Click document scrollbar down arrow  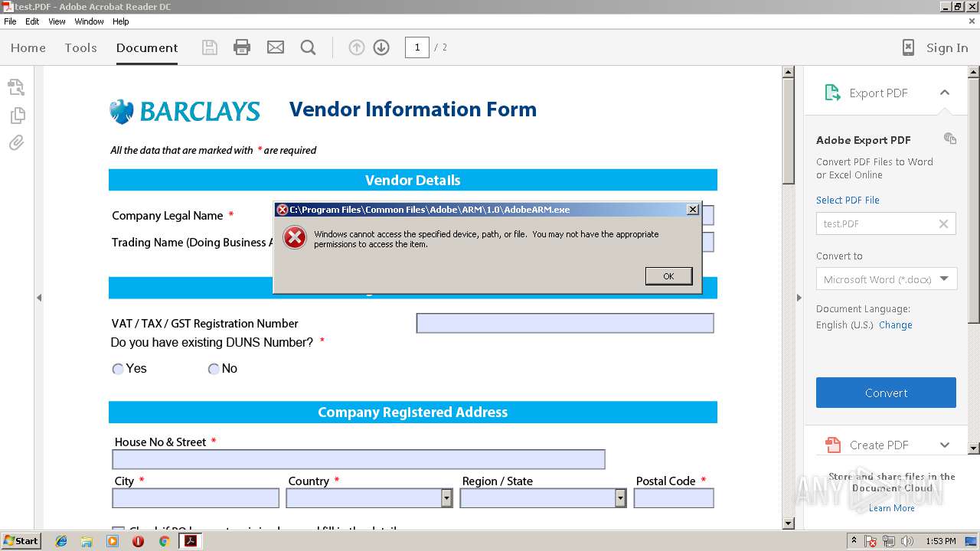(x=788, y=523)
